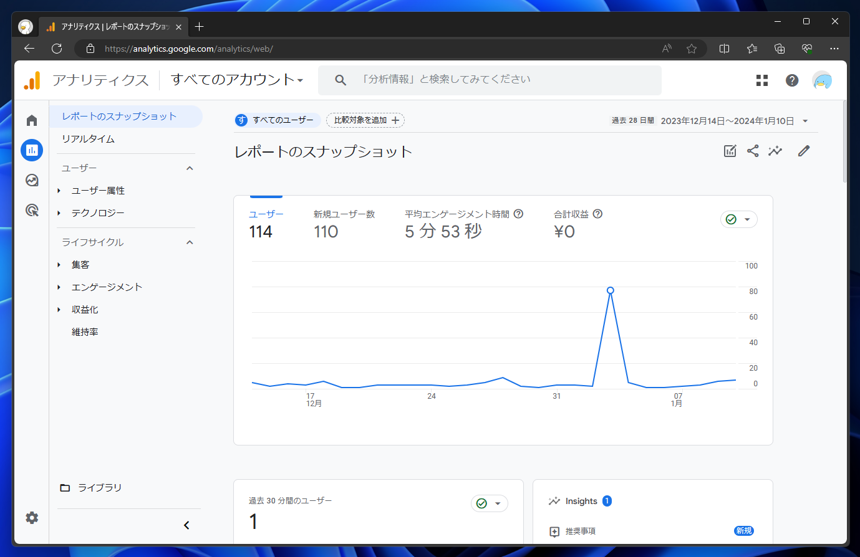Image resolution: width=860 pixels, height=557 pixels.
Task: Click the read aloud icon in address bar
Action: (x=666, y=49)
